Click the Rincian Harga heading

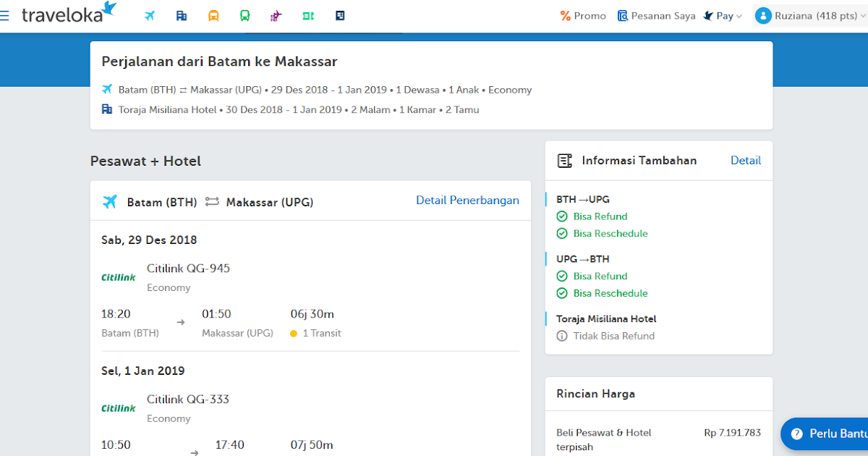coord(596,394)
